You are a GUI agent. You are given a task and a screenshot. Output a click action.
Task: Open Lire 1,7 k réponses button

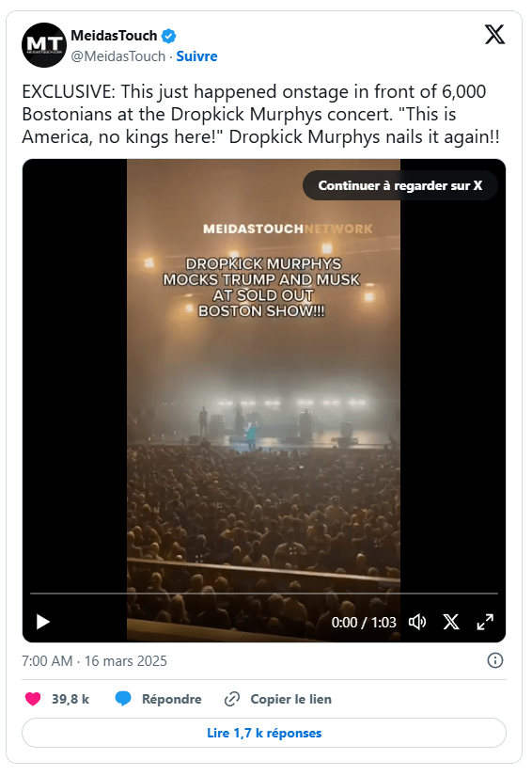264,733
